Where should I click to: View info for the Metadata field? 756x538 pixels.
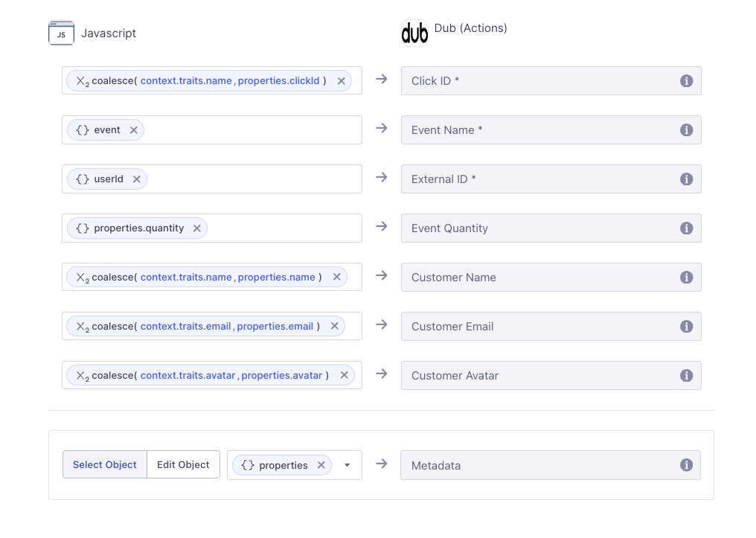tap(686, 464)
